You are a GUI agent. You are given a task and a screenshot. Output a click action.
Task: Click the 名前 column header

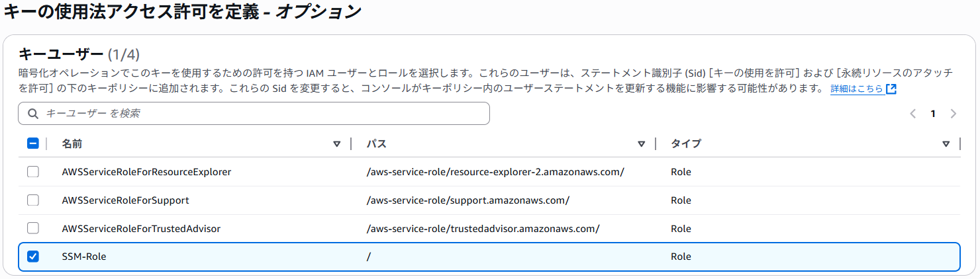tap(72, 143)
